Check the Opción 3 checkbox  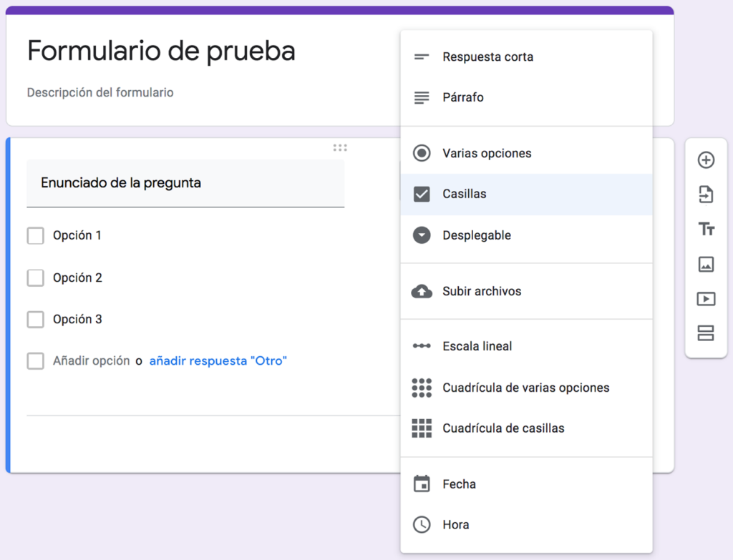click(36, 319)
